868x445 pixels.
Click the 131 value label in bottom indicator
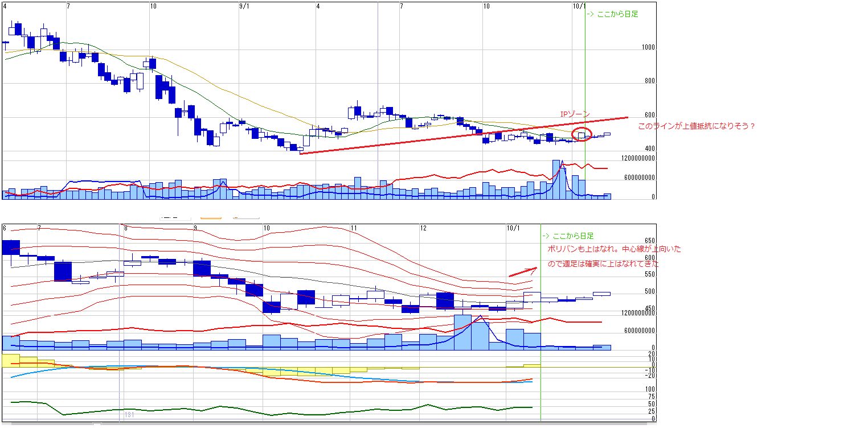click(x=129, y=415)
